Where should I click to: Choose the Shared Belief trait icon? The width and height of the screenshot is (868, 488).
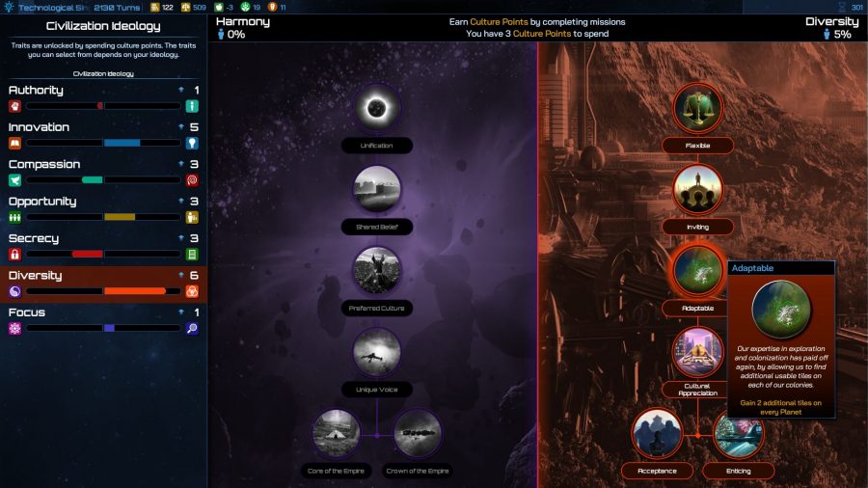pyautogui.click(x=376, y=189)
